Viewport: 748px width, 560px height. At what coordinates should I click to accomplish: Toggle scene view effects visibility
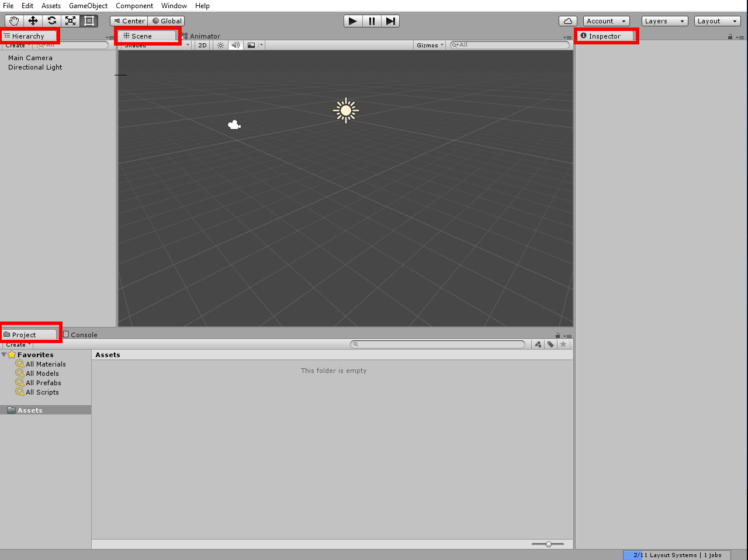(x=251, y=44)
